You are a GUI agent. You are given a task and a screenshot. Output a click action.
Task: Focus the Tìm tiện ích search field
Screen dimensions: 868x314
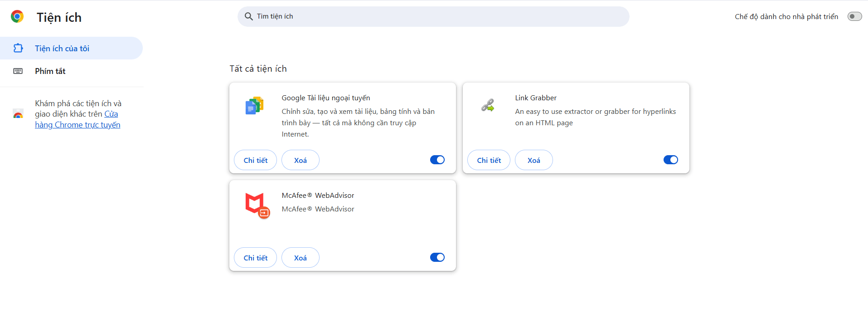pos(433,16)
